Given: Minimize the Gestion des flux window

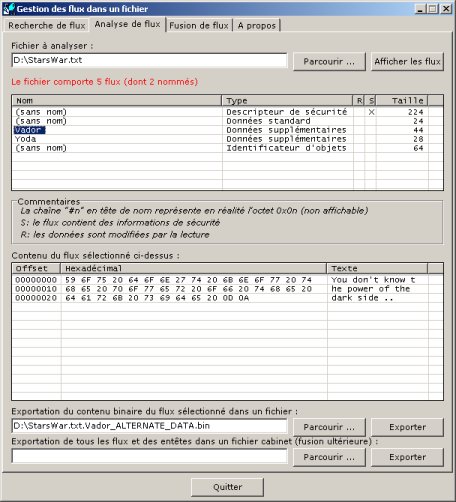Looking at the screenshot, I should tap(421, 9).
